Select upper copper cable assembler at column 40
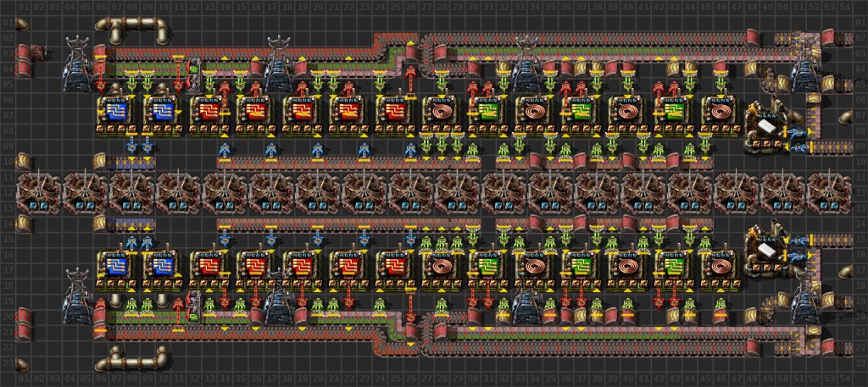868x387 pixels. [x=627, y=115]
